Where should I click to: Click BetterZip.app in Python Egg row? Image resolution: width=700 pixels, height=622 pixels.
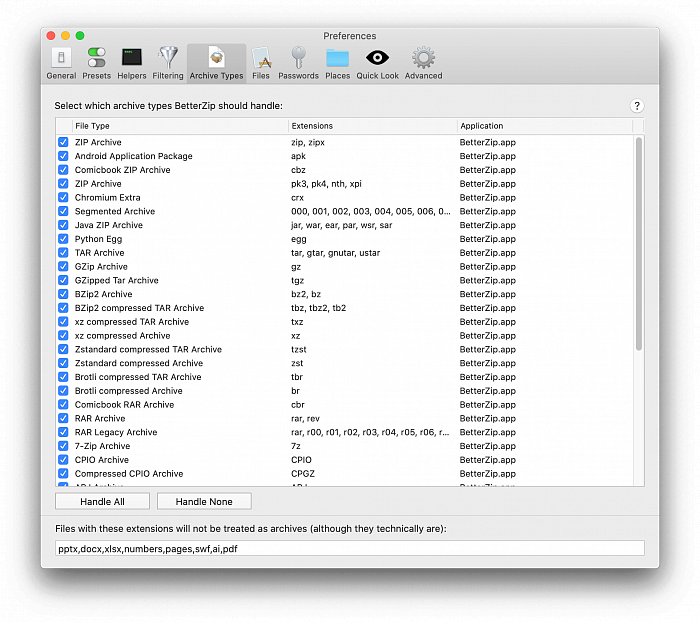488,239
